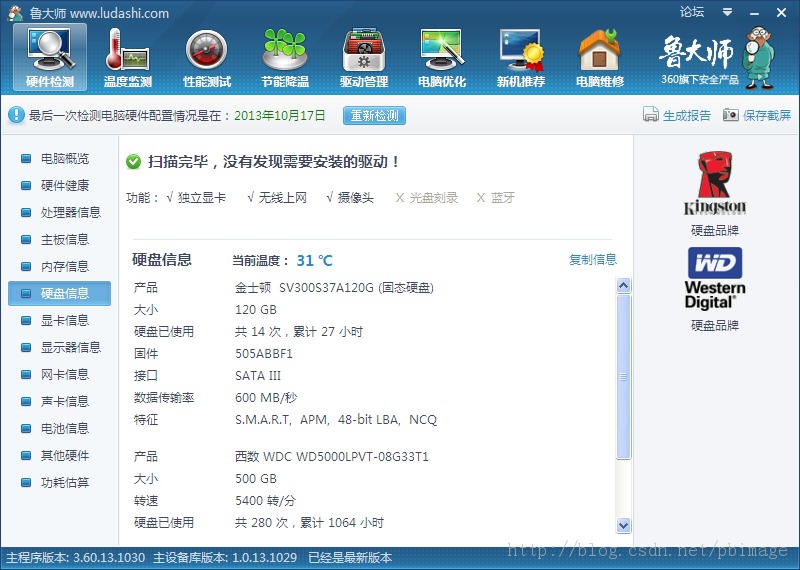
Task: Click the Kingston hard disk brand logo
Action: pyautogui.click(x=715, y=183)
